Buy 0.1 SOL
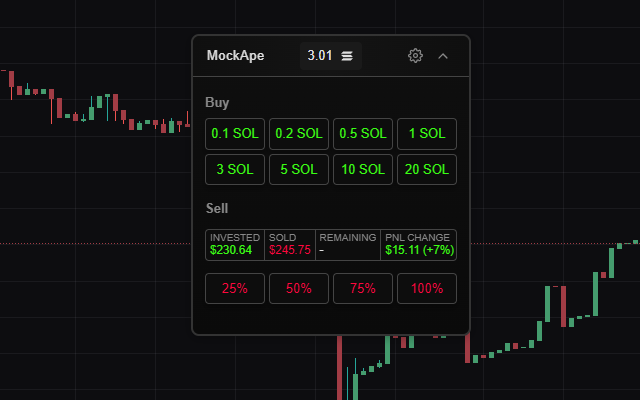 (x=234, y=133)
